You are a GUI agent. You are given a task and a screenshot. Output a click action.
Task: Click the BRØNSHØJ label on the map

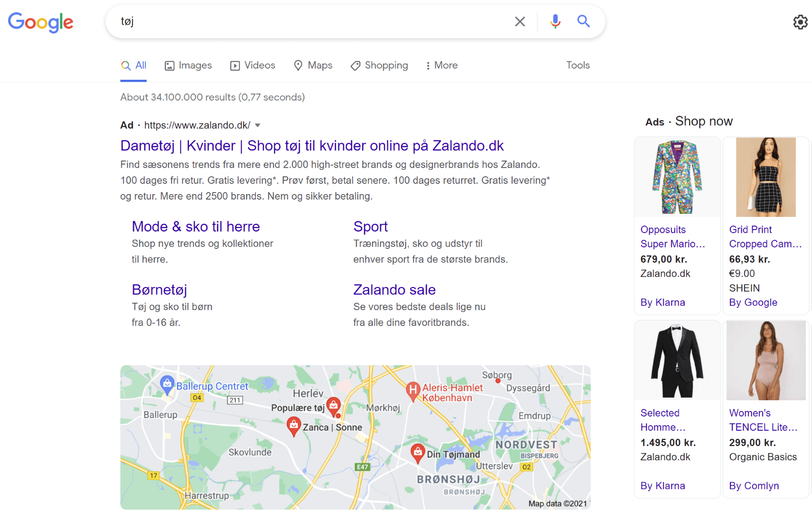coord(449,479)
